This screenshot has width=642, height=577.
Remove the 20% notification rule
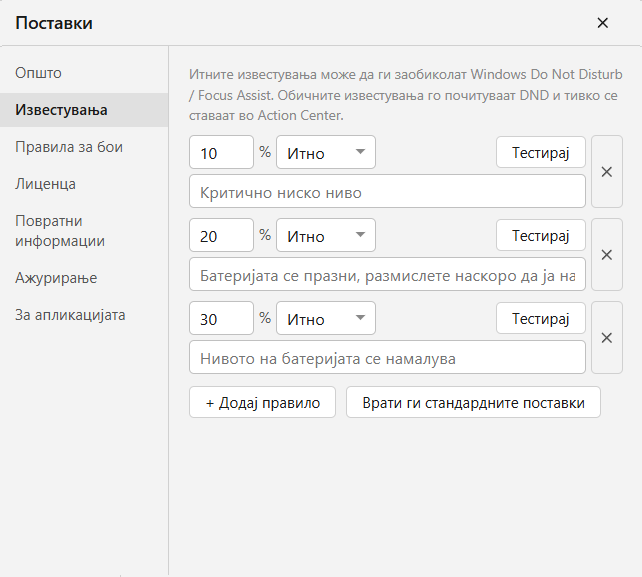(607, 255)
